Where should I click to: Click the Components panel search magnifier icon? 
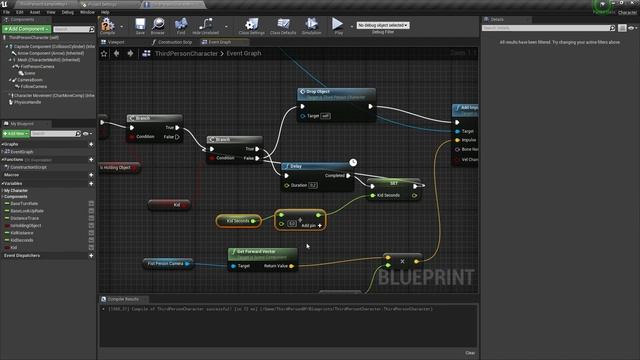click(x=92, y=29)
